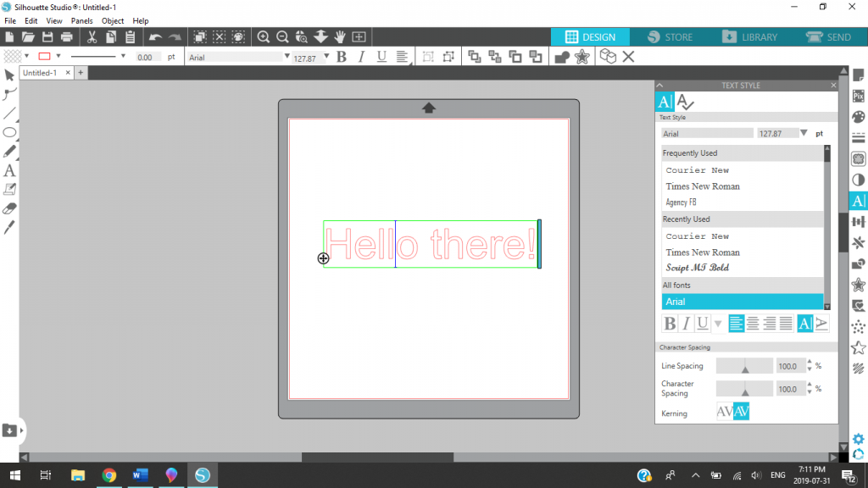Open the font size dropdown in toolbar
This screenshot has height=488, width=868.
(x=326, y=57)
